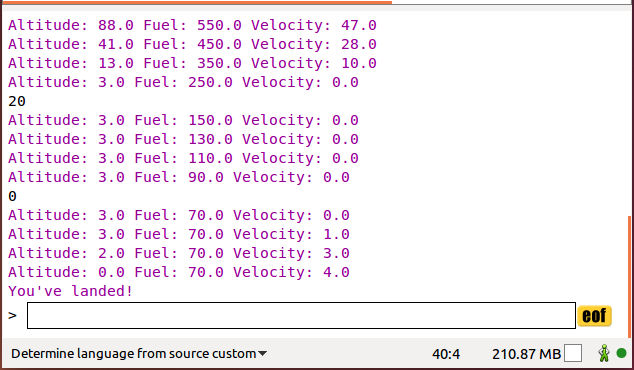The image size is (634, 370).
Task: Click the orange bar along the top edge
Action: click(197, 2)
